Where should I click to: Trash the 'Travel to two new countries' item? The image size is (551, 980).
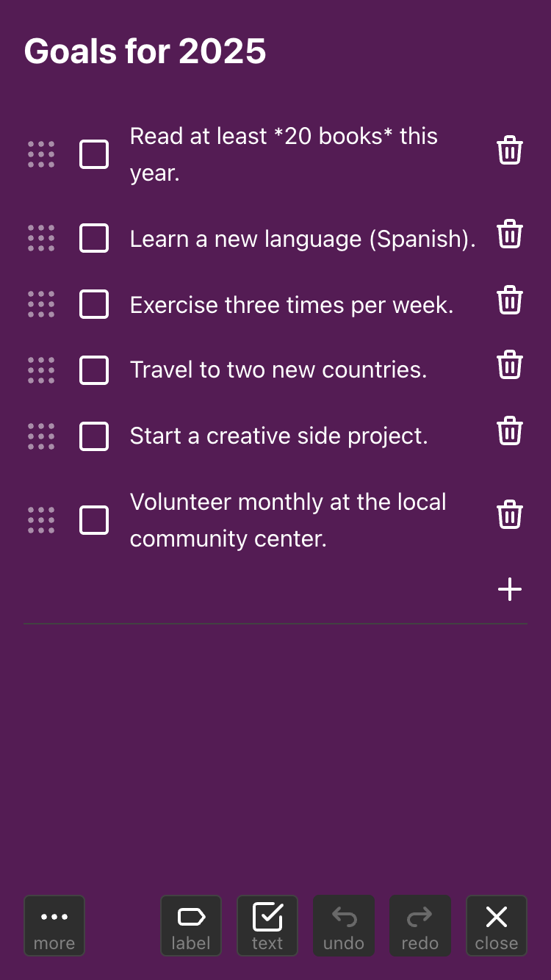(510, 365)
